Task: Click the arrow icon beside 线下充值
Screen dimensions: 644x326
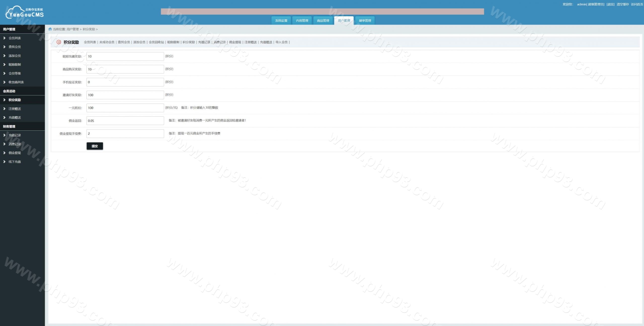Action: pyautogui.click(x=4, y=162)
